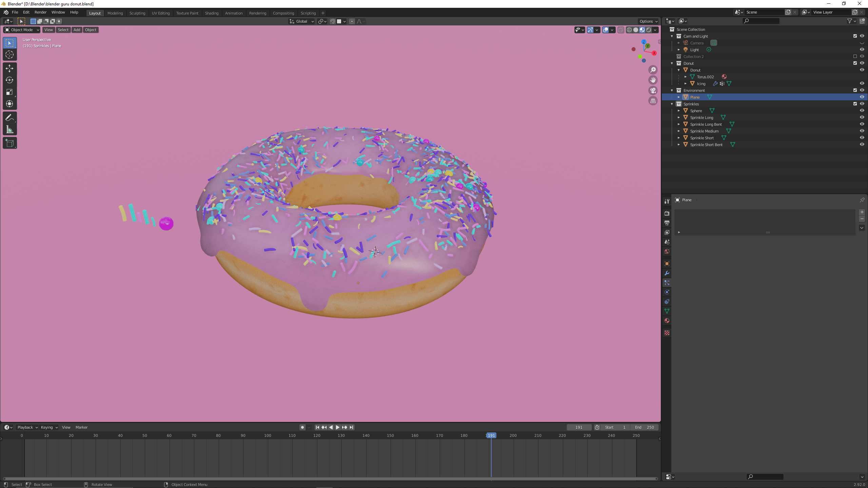Open the Physics properties tab
Viewport: 868px width, 488px height.
(667, 292)
